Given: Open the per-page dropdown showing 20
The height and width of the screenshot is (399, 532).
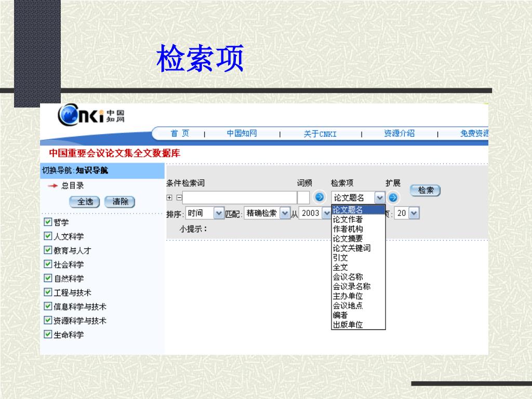Looking at the screenshot, I should [x=407, y=214].
